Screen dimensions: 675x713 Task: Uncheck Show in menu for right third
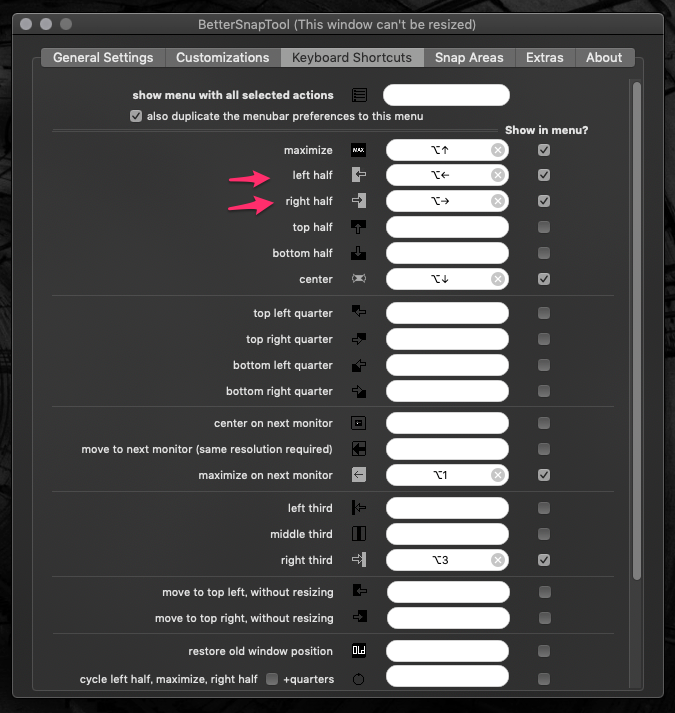coord(544,560)
